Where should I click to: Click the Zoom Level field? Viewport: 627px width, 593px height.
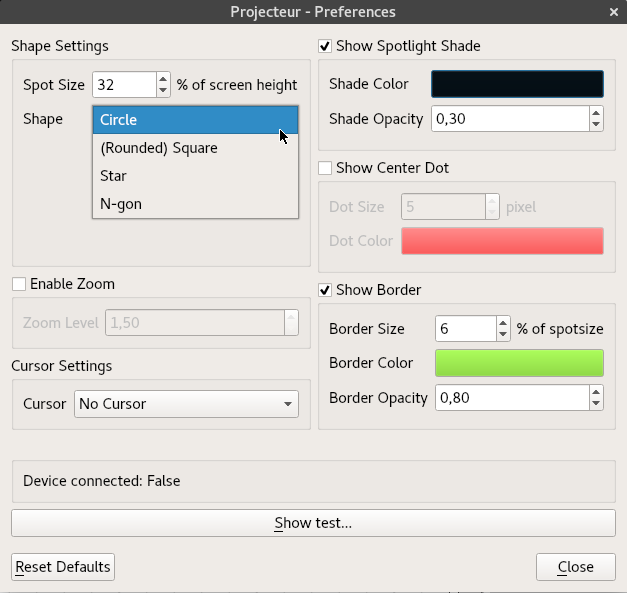tap(195, 323)
